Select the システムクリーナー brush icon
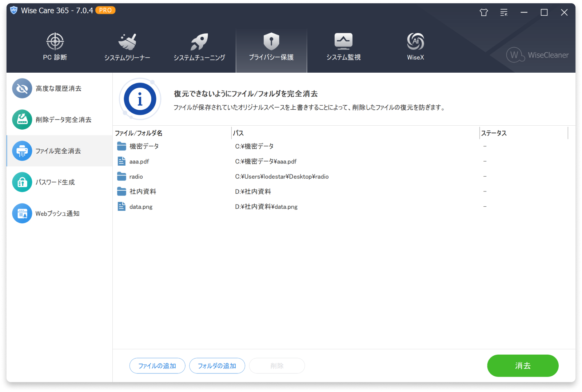 coord(127,41)
